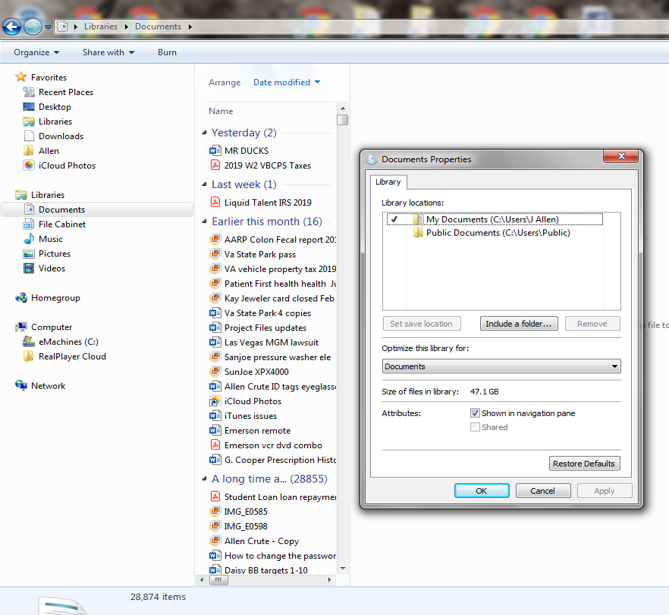
Task: Open the Share with menu
Action: 108,52
